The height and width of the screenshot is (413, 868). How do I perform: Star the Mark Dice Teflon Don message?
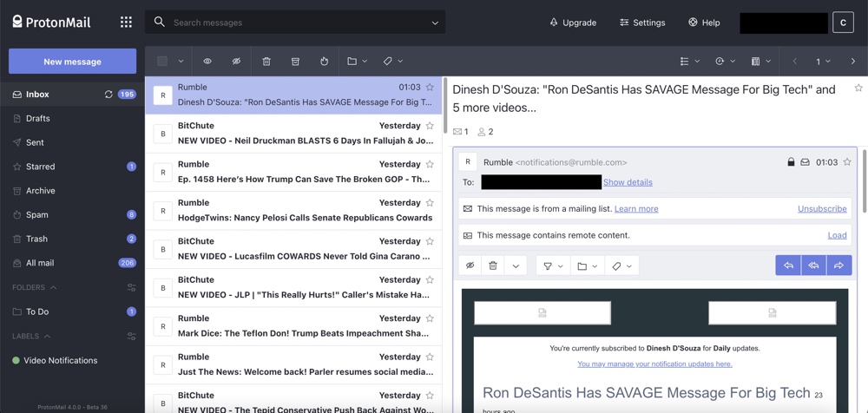click(430, 318)
